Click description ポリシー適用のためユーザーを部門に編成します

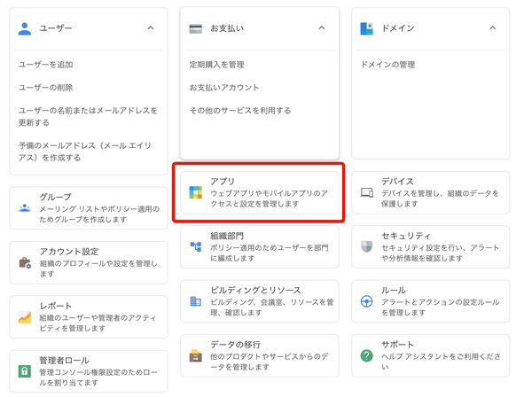point(270,253)
